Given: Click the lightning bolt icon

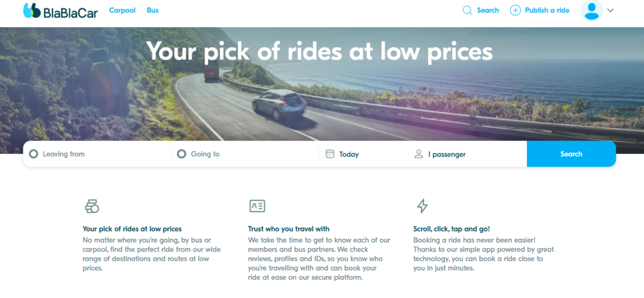Looking at the screenshot, I should point(422,206).
